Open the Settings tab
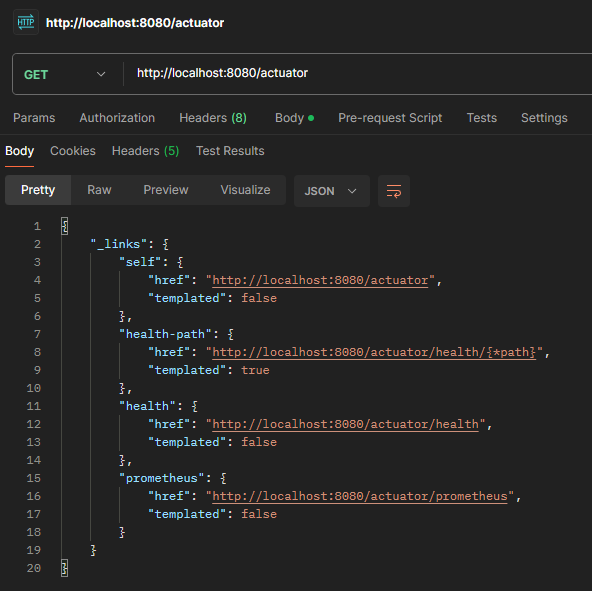The image size is (592, 591). pyautogui.click(x=544, y=118)
